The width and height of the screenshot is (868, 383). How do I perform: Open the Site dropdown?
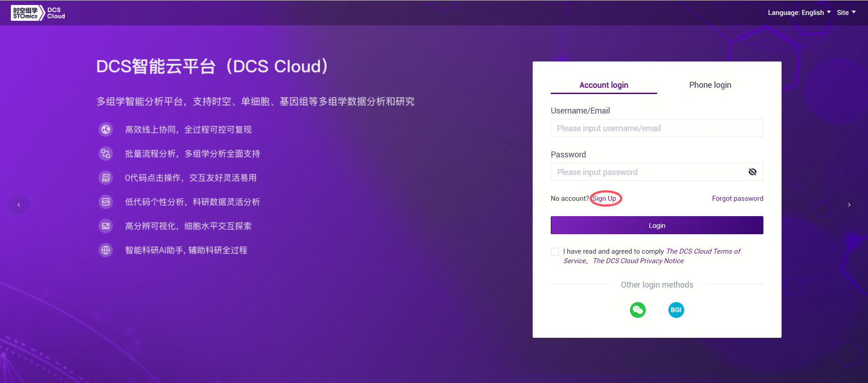click(x=846, y=13)
